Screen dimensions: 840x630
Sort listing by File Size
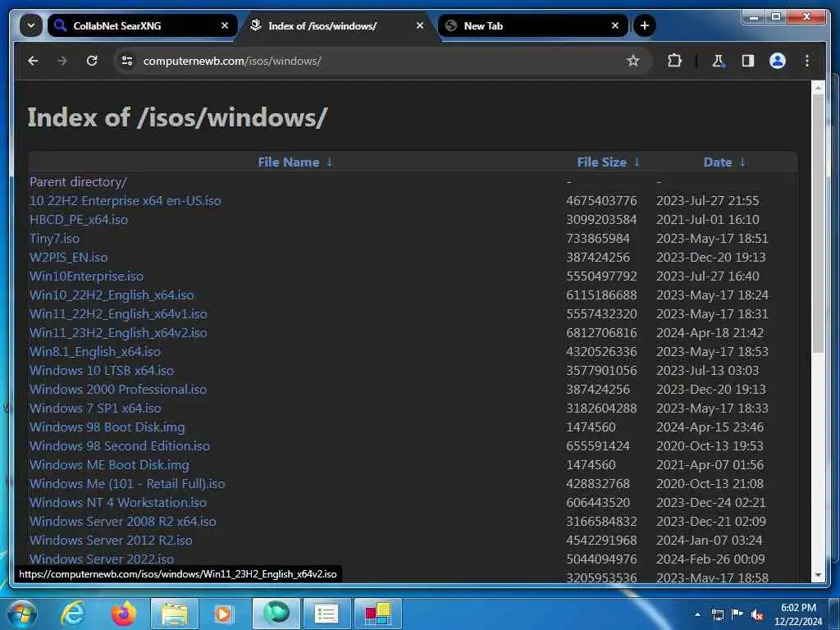601,162
